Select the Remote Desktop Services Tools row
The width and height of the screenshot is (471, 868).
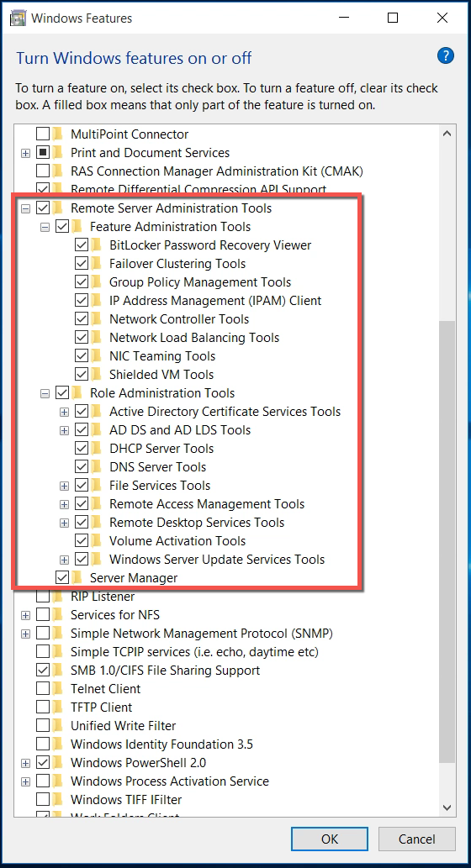point(197,523)
